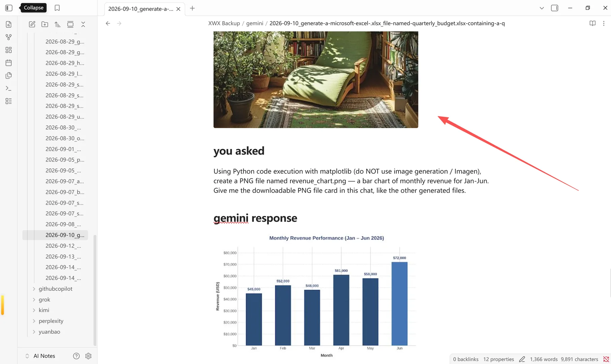Toggle the right sidebar
The height and width of the screenshot is (364, 611).
pyautogui.click(x=555, y=8)
